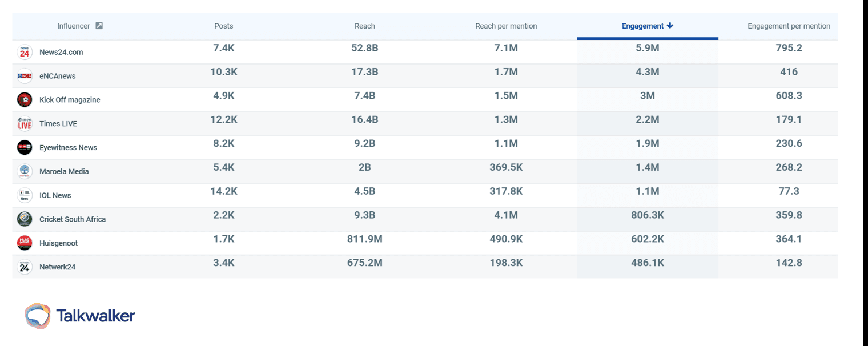Click the Kick Off magazine logo

24,99
